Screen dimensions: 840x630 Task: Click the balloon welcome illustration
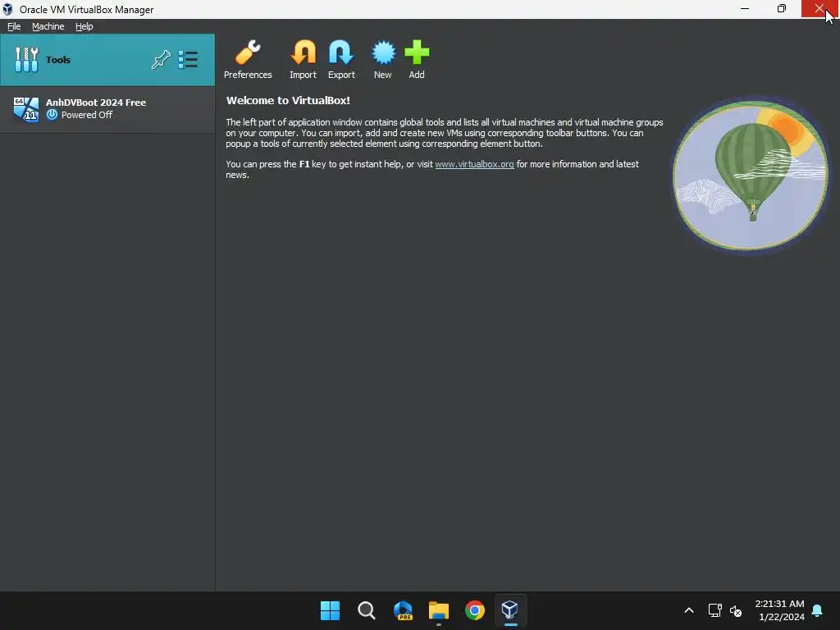[x=751, y=176]
